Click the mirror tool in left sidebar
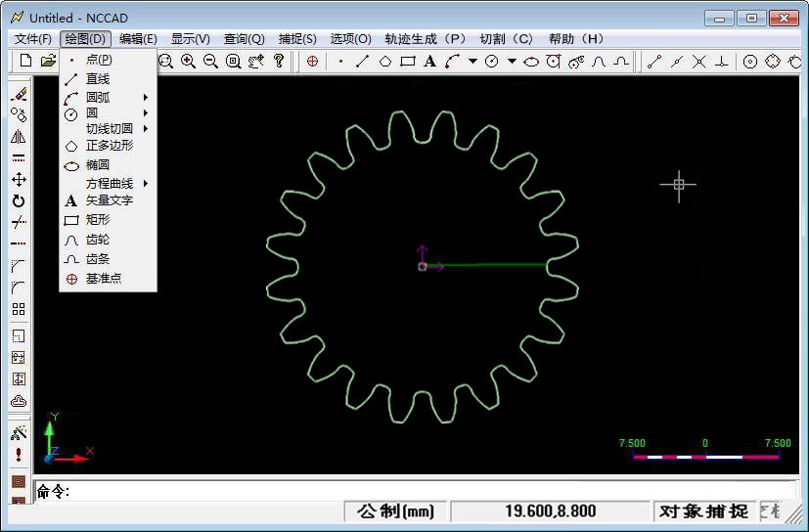809x532 pixels. [x=18, y=137]
